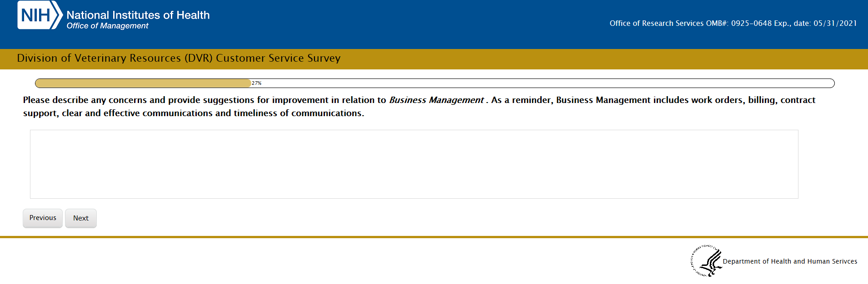Click the italic Business Management text
868x284 pixels.
coord(436,100)
